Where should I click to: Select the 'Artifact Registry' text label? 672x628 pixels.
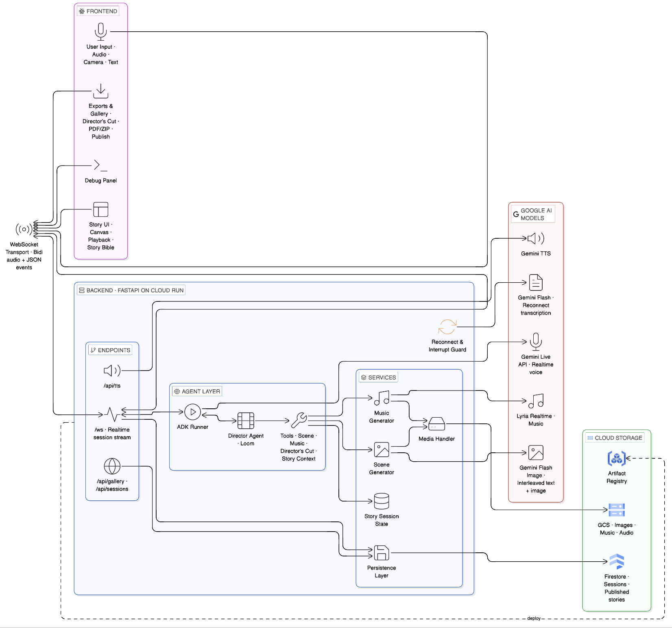tap(616, 478)
